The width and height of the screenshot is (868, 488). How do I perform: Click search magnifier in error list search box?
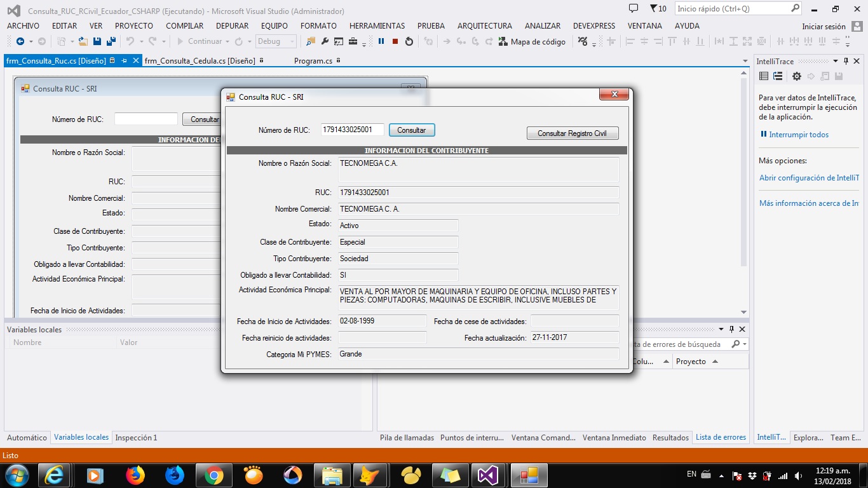736,344
